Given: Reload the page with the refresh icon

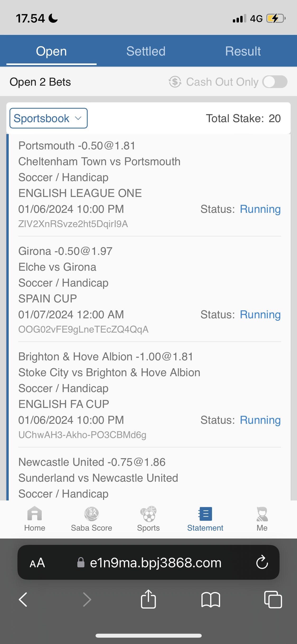Looking at the screenshot, I should click(x=262, y=562).
